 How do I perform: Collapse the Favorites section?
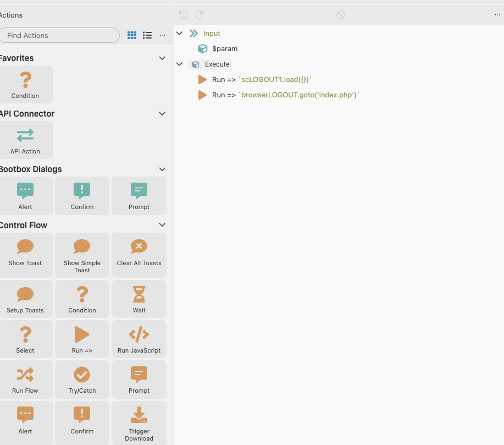click(162, 58)
